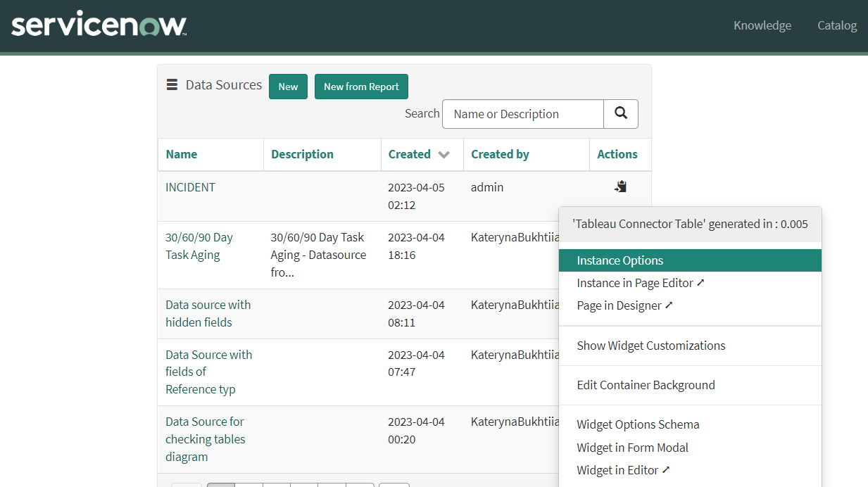Click the ServiceNow logo
This screenshot has height=487, width=868.
[x=99, y=26]
